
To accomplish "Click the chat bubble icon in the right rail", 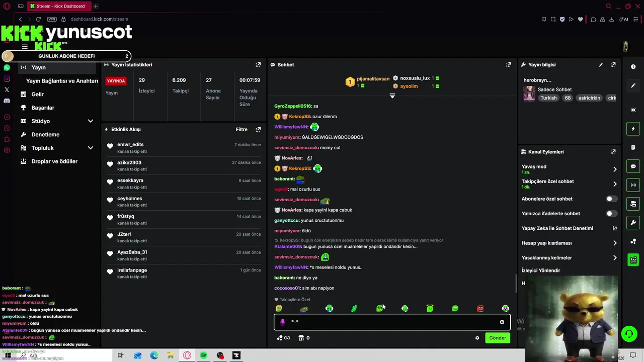I will pos(633,166).
